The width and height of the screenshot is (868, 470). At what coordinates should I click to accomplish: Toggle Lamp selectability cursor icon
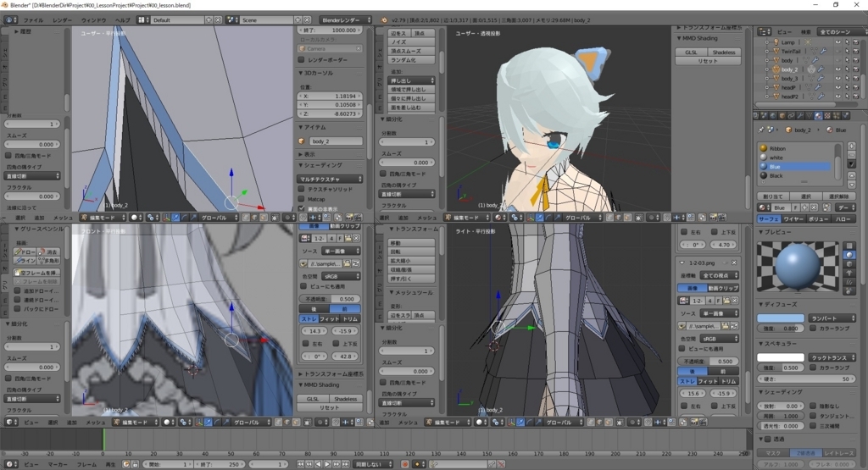click(847, 42)
